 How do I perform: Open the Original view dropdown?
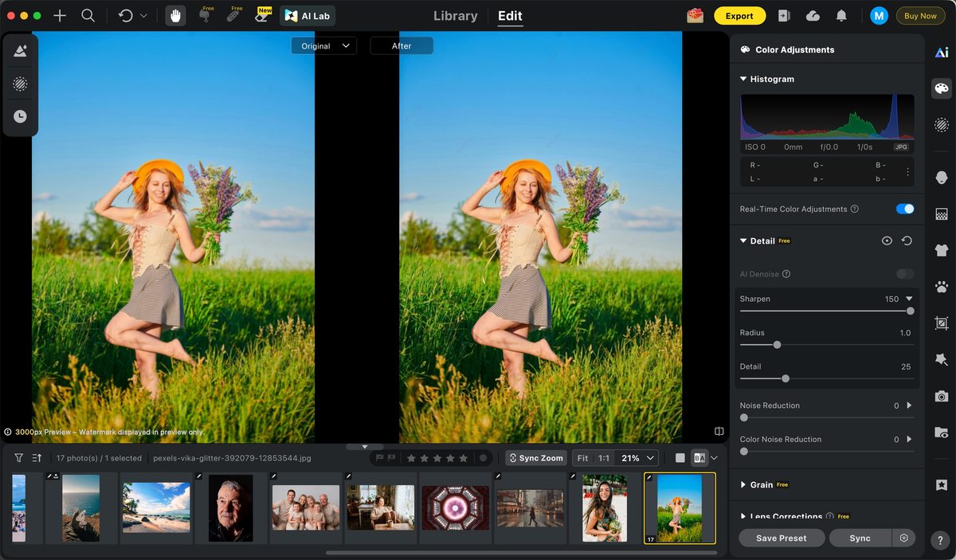click(x=323, y=46)
